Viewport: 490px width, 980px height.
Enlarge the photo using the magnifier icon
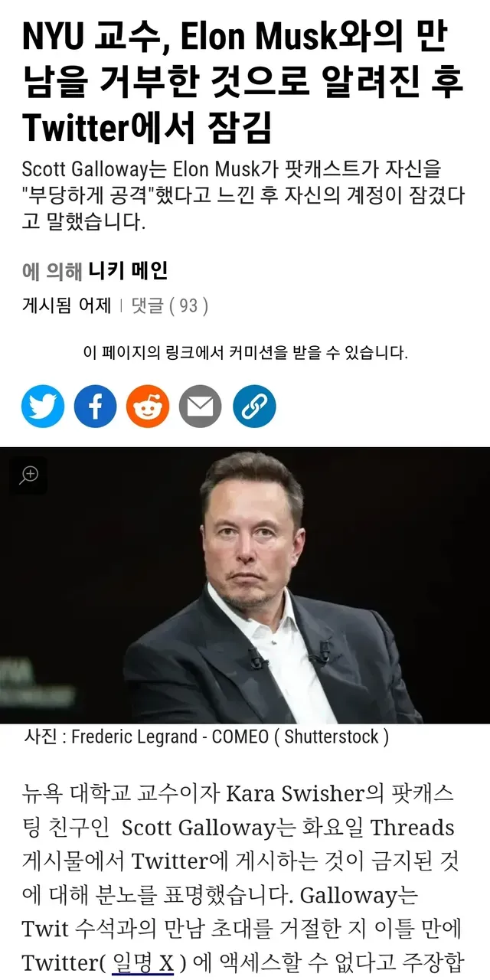(x=28, y=475)
